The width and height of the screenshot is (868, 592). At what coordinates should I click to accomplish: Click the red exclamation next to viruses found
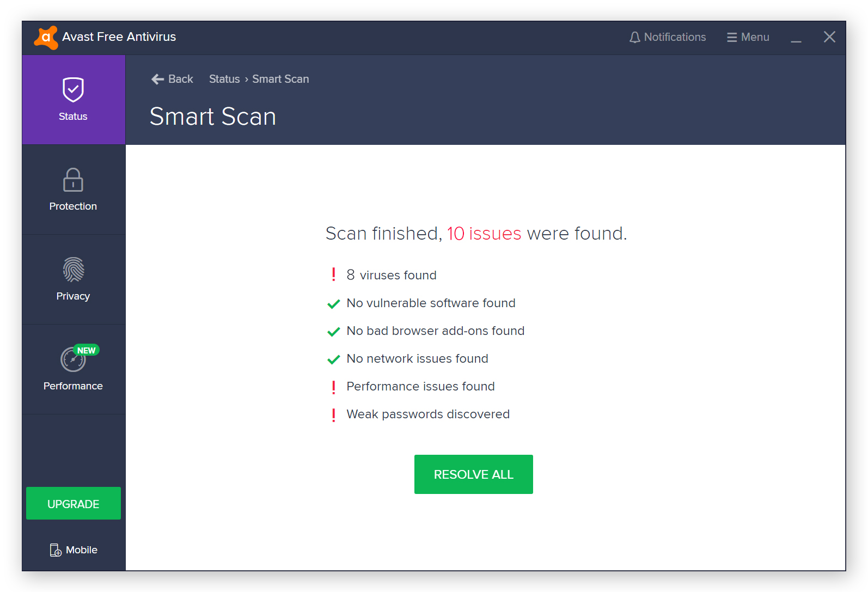[x=333, y=274]
